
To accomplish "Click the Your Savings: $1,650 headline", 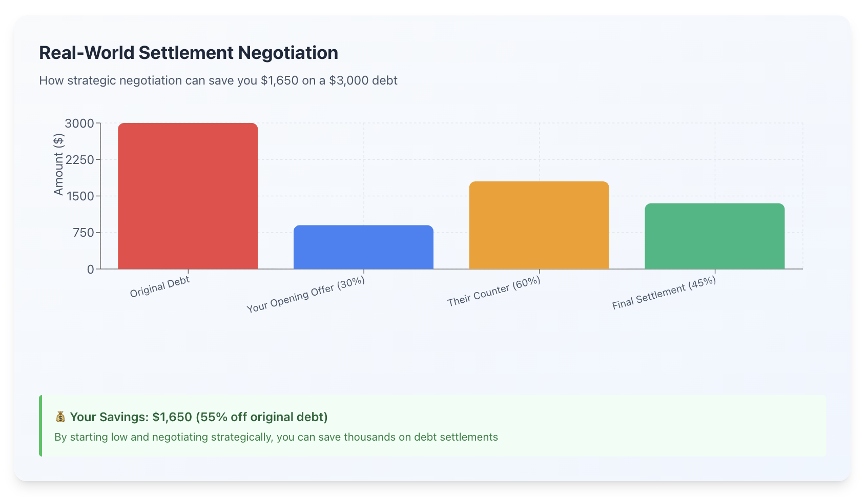I will pos(199,417).
